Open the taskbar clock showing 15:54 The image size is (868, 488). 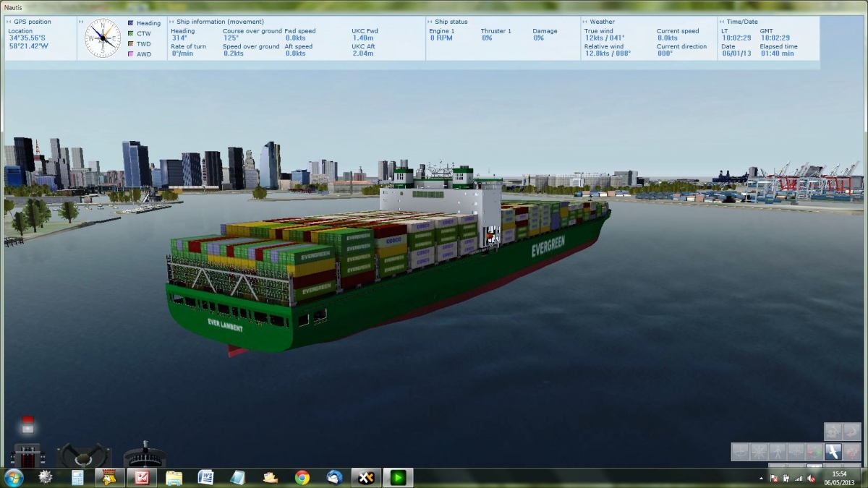[839, 477]
